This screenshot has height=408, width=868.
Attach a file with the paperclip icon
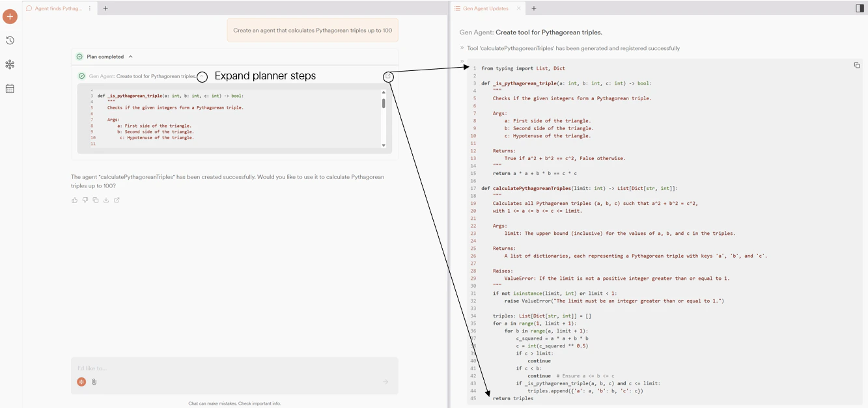pyautogui.click(x=93, y=382)
